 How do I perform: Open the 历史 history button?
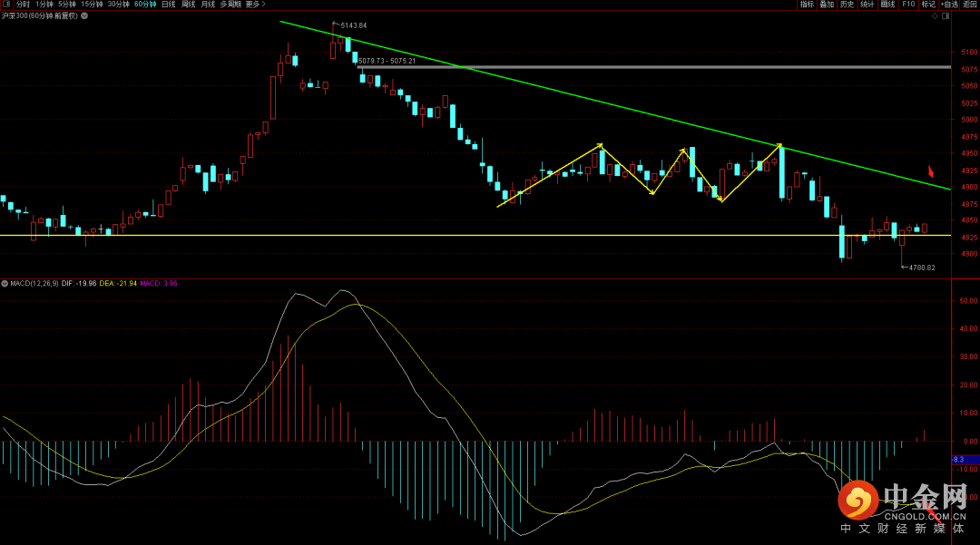click(847, 5)
